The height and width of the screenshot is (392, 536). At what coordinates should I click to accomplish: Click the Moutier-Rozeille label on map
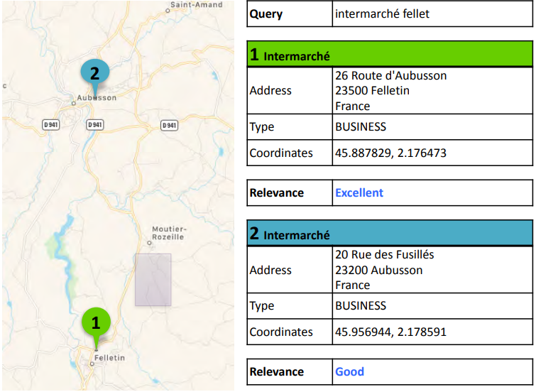[x=168, y=233]
